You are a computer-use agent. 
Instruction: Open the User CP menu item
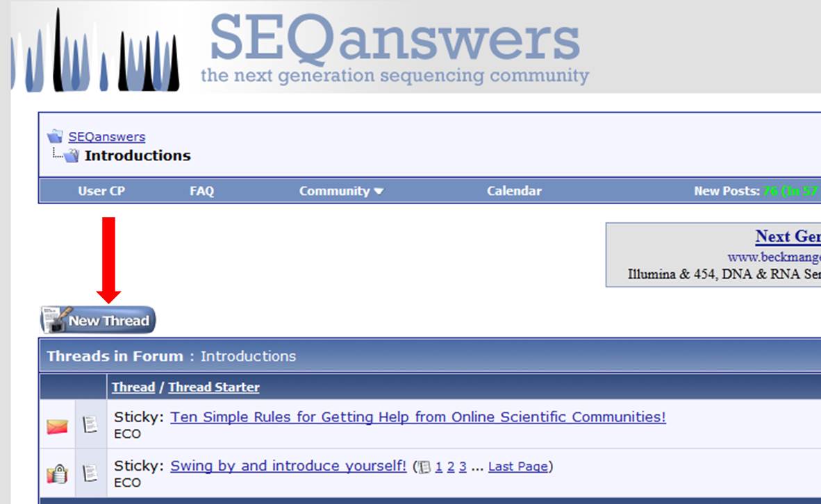[x=101, y=191]
